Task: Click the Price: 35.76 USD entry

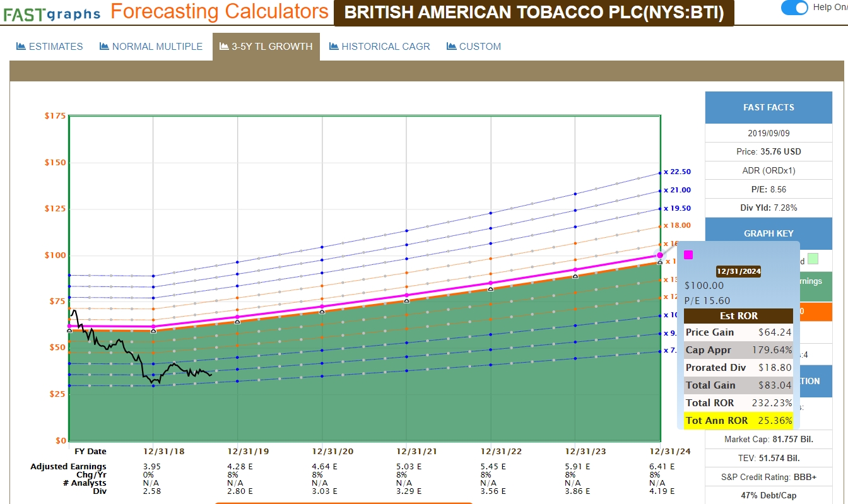Action: (768, 151)
